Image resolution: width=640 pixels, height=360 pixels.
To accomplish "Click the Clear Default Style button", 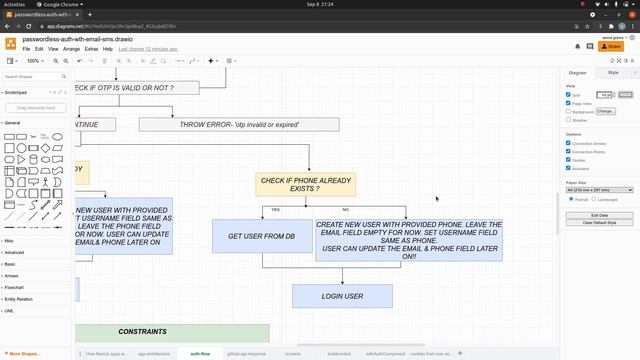I will click(x=599, y=223).
